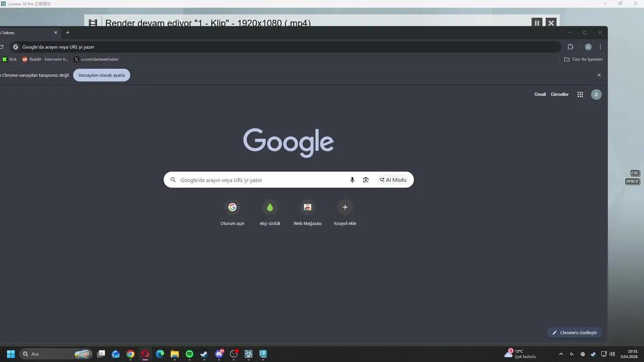The image size is (644, 362).
Task: Open the volume control tray icon
Action: pyautogui.click(x=612, y=354)
